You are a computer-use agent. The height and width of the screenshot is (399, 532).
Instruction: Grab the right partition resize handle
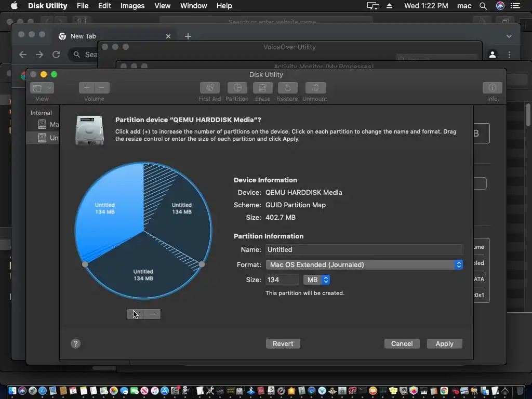[202, 264]
